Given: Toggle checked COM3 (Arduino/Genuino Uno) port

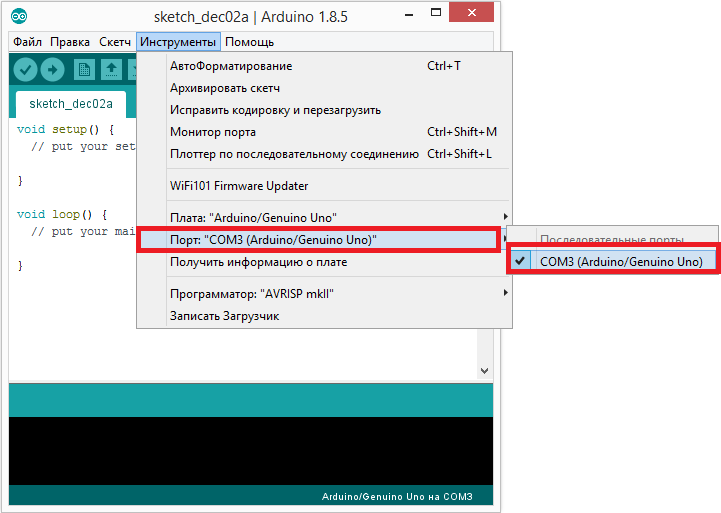Looking at the screenshot, I should coord(613,262).
